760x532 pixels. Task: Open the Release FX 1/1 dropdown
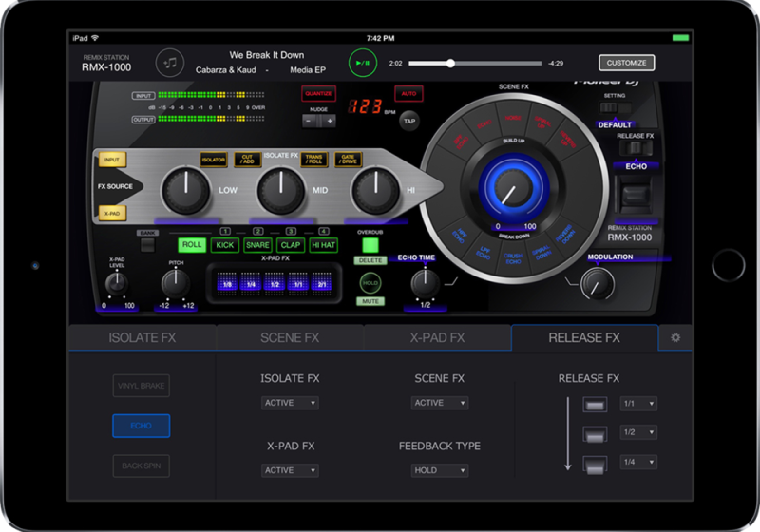[637, 404]
